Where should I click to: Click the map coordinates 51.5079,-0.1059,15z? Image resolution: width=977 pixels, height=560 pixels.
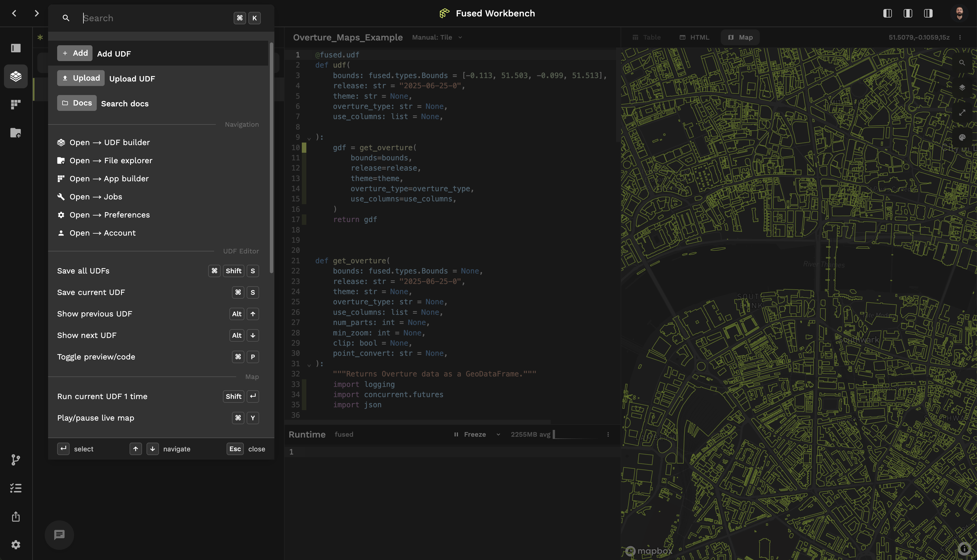[919, 37]
